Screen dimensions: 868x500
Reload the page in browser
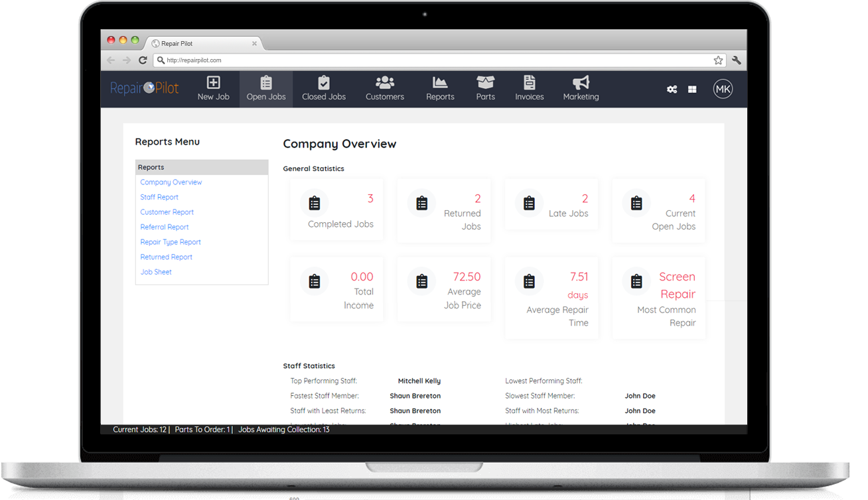pyautogui.click(x=143, y=60)
